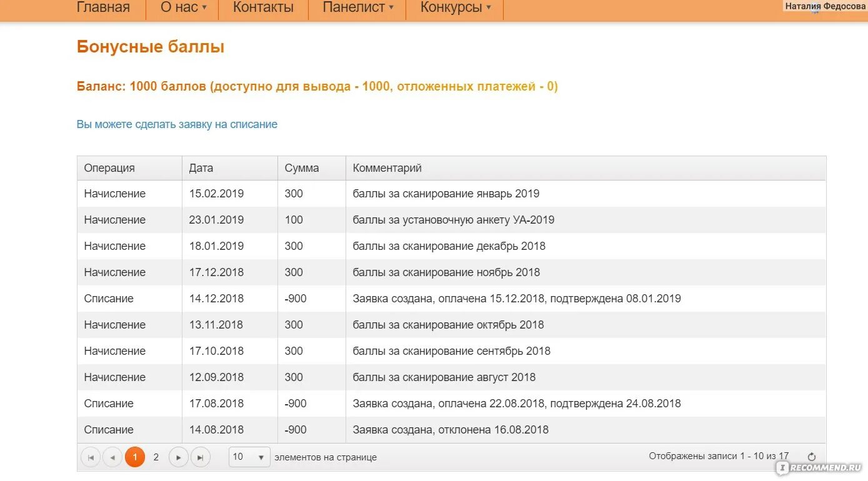This screenshot has width=868, height=481.
Task: Click comment 'баллы за сканирование ноябрь 2018'
Action: click(446, 272)
